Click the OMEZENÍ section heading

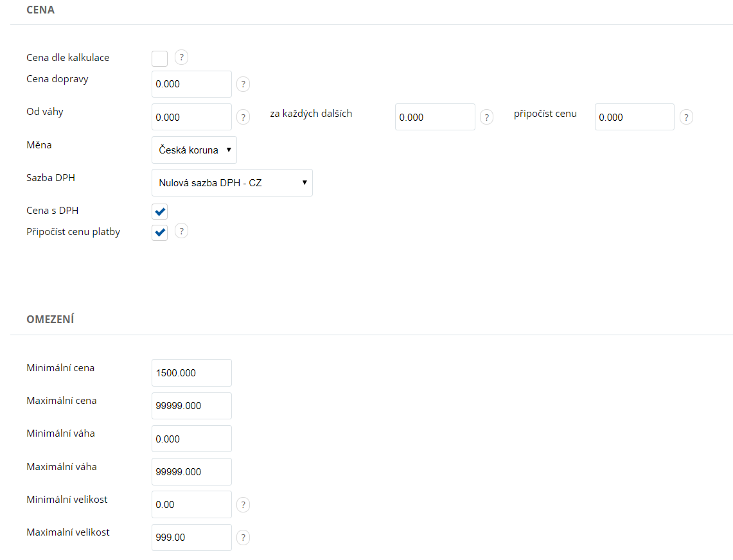pos(51,319)
